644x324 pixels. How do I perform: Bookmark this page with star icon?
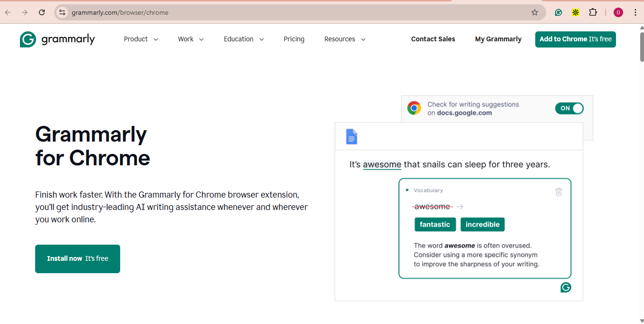[535, 12]
